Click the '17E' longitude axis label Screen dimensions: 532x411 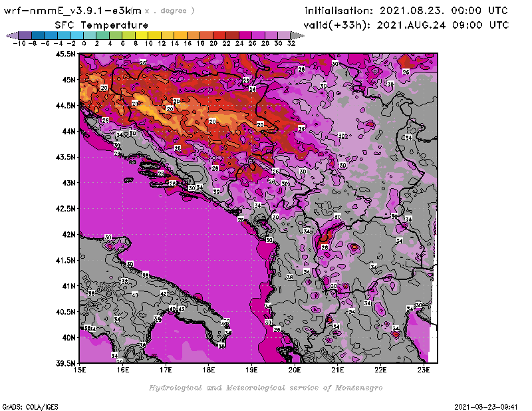(x=166, y=370)
